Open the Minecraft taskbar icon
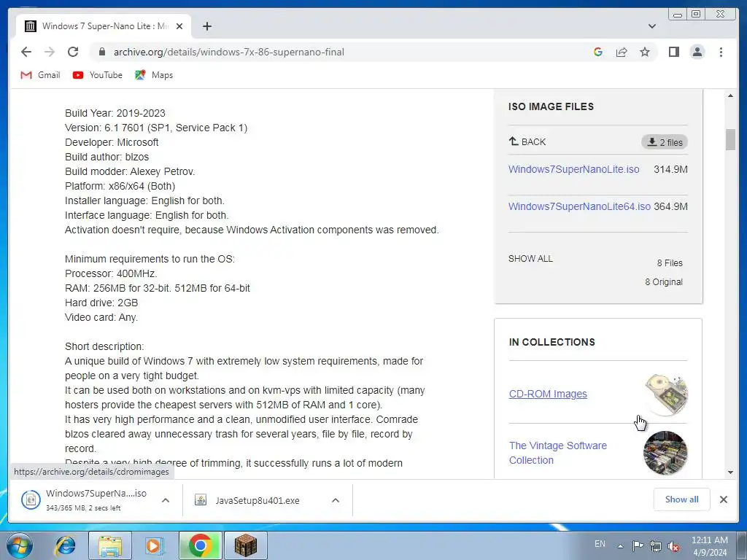The image size is (747, 560). pos(246,545)
